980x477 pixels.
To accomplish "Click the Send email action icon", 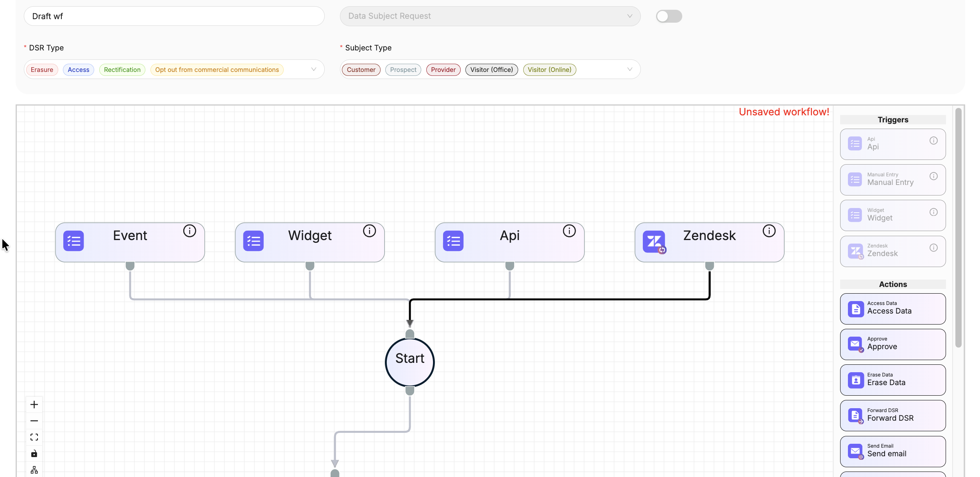I will (856, 452).
